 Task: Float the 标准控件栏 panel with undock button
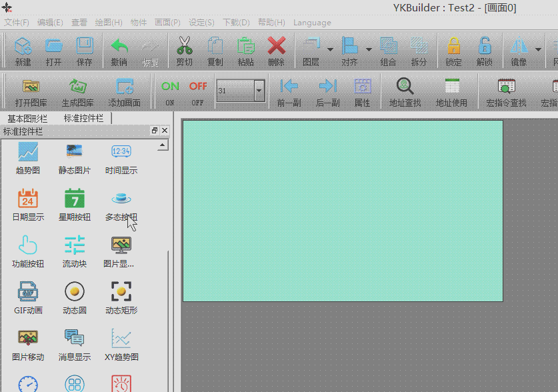(x=154, y=131)
